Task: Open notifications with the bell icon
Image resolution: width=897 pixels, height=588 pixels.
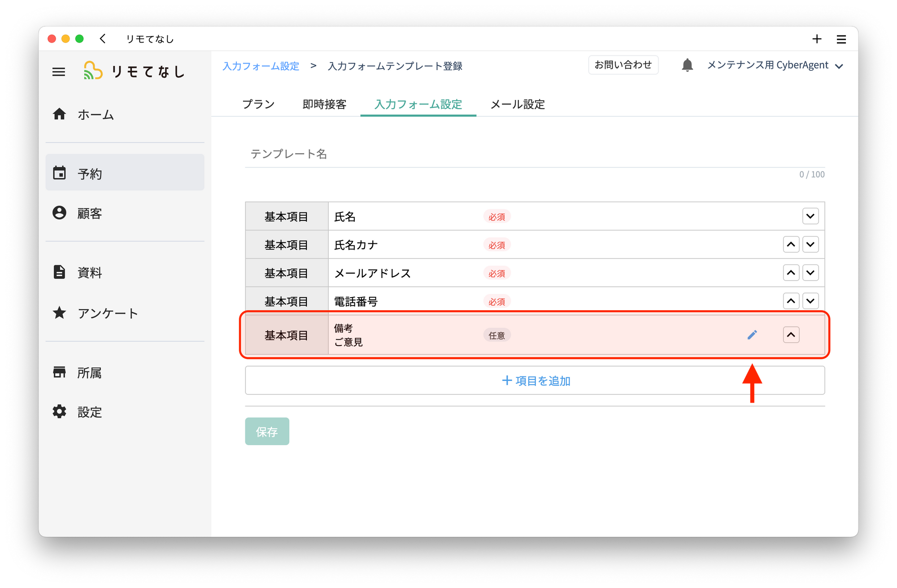Action: (x=687, y=65)
